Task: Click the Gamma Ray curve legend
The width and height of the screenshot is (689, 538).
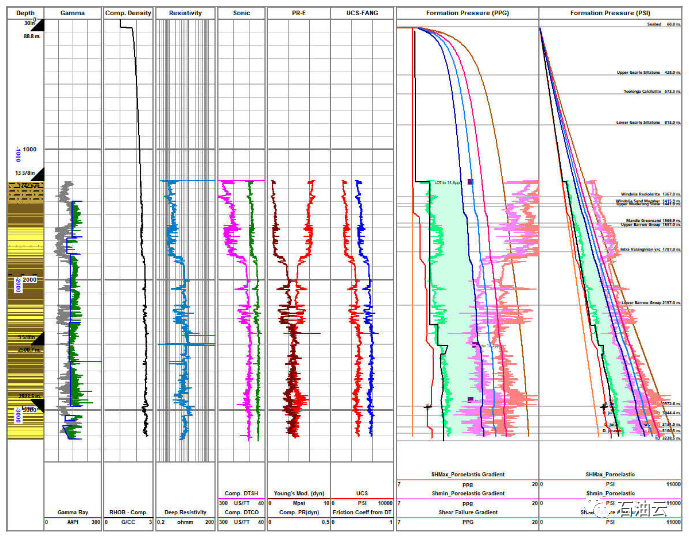Action: coord(72,511)
